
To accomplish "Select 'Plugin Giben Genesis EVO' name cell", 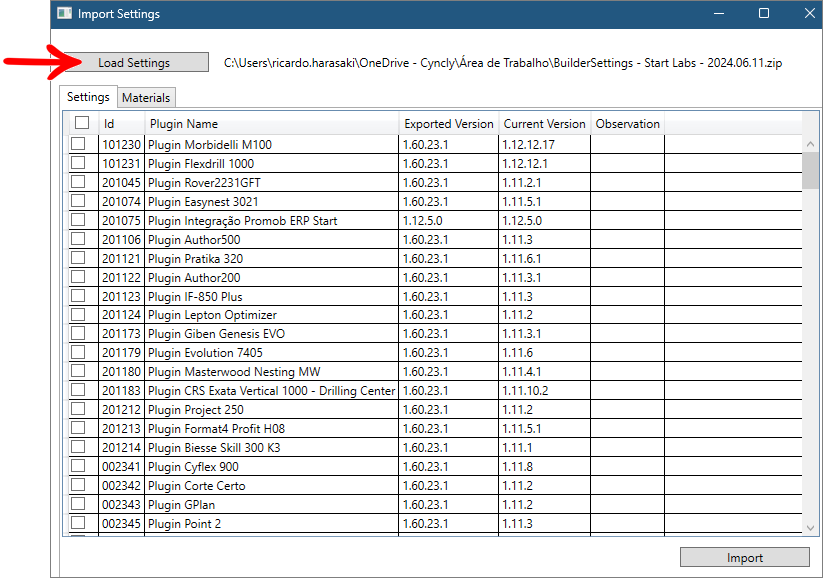I will 271,334.
